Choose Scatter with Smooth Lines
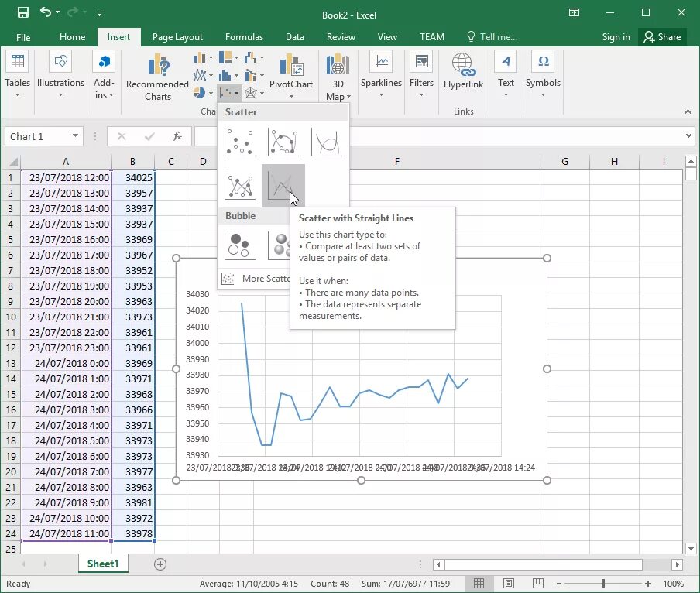Viewport: 700px width, 593px height. coord(327,142)
